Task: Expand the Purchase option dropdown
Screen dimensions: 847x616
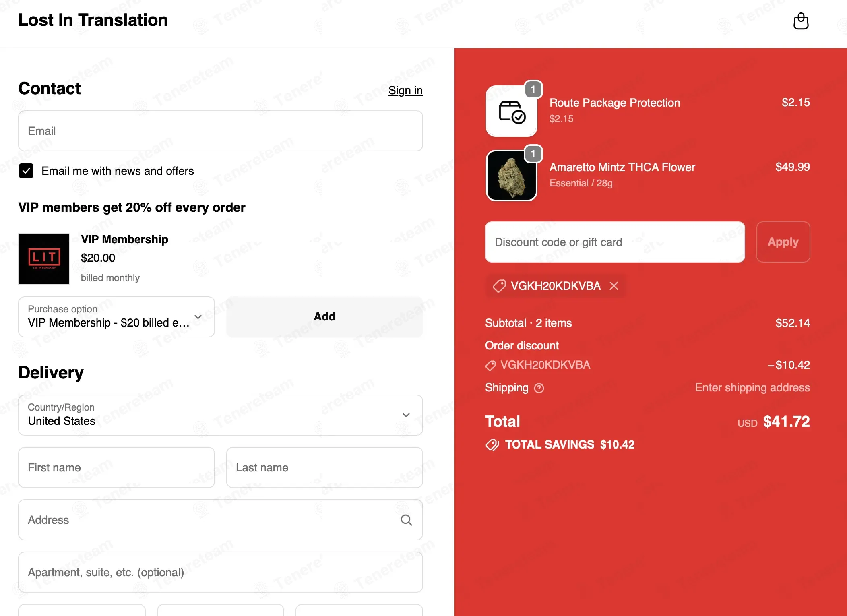Action: pyautogui.click(x=116, y=317)
